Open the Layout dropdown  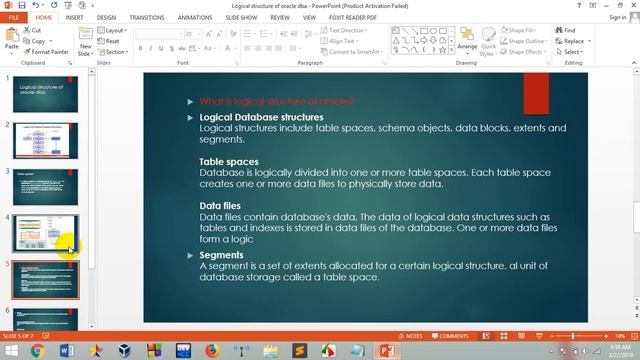click(112, 31)
